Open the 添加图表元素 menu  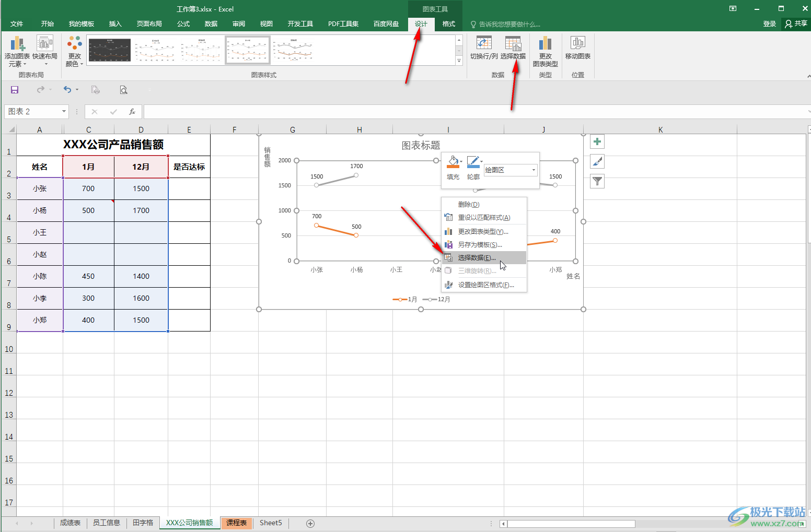coord(17,51)
